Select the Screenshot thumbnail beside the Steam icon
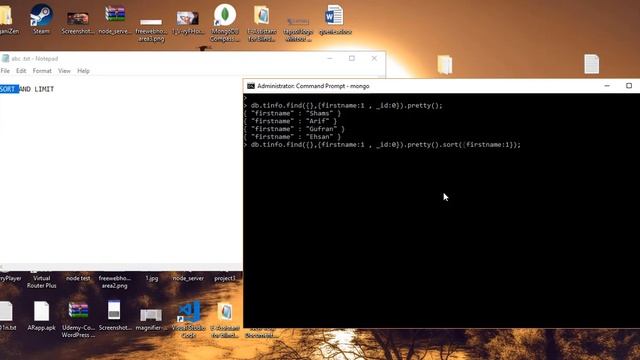Image resolution: width=640 pixels, height=360 pixels. click(78, 18)
